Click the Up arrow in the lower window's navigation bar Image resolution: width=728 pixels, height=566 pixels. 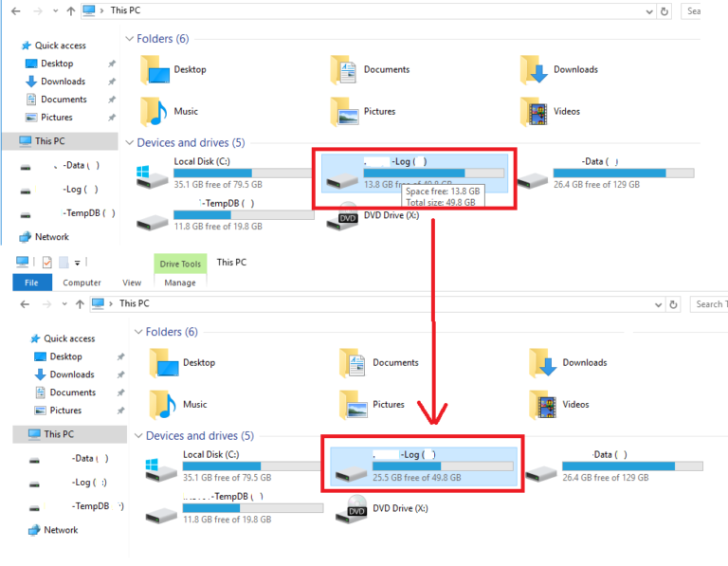click(x=76, y=304)
